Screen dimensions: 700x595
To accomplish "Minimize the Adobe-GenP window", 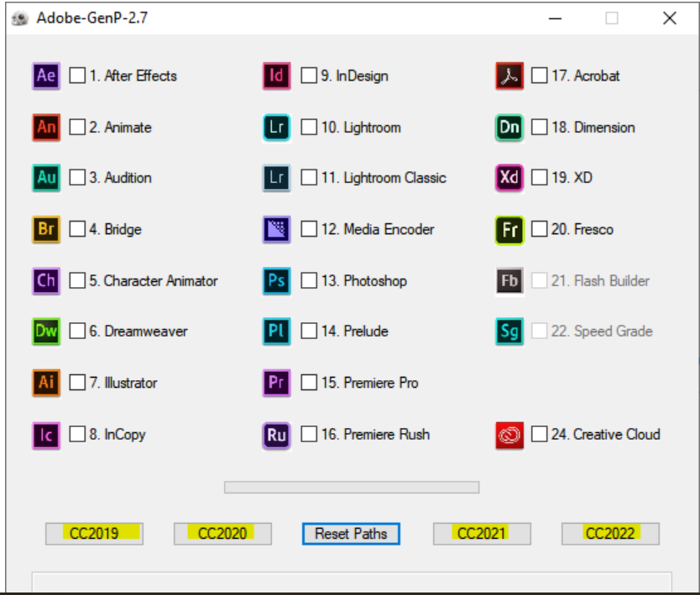I will click(x=555, y=18).
